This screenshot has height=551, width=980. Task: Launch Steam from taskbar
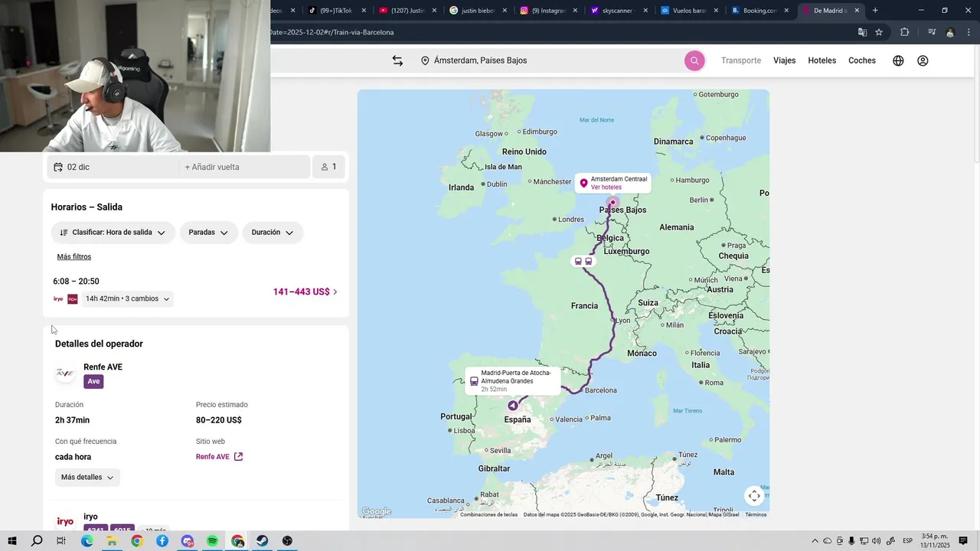tap(262, 541)
